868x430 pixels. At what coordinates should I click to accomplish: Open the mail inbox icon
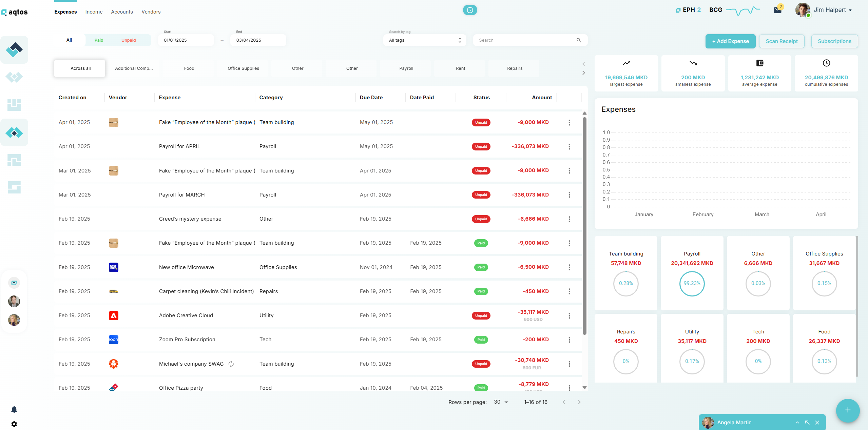pyautogui.click(x=777, y=10)
